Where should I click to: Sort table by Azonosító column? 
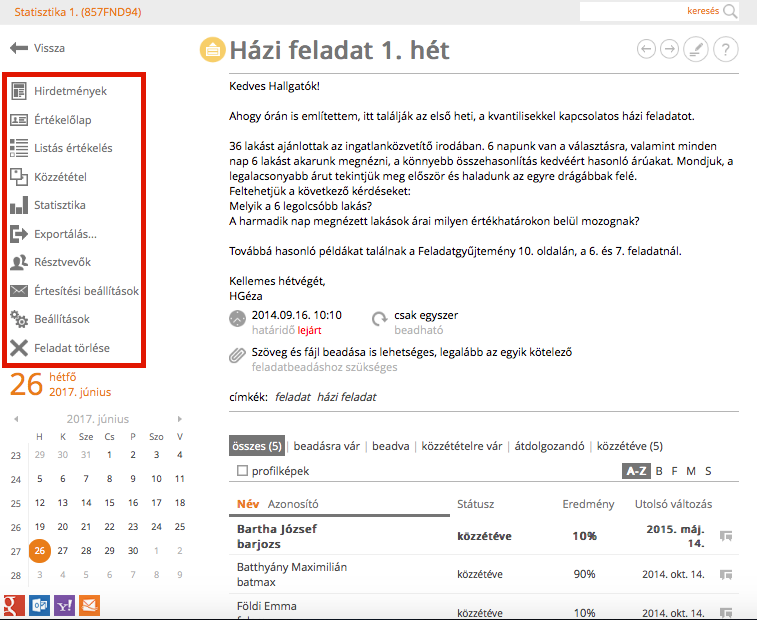point(293,504)
